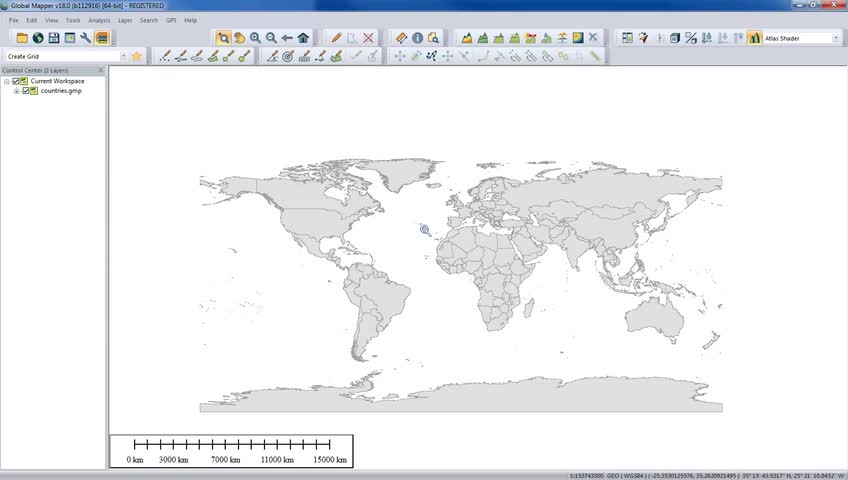
Task: Choose the create freehand line tool
Action: pos(197,56)
